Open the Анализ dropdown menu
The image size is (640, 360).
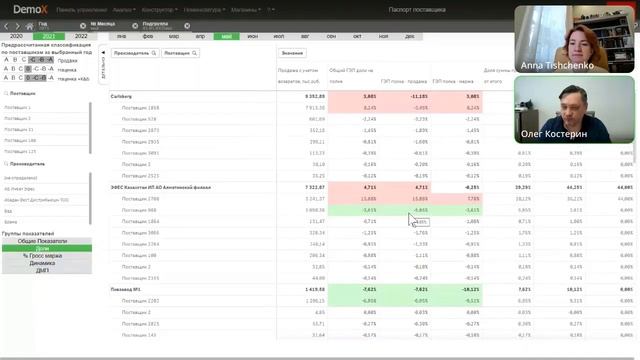pos(124,10)
